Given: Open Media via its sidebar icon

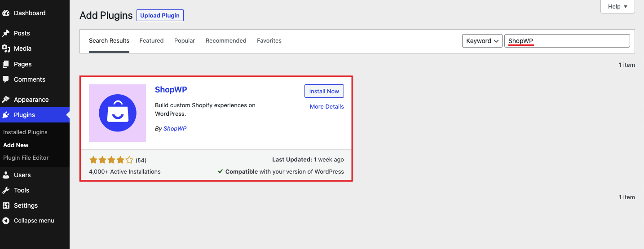Looking at the screenshot, I should (6, 48).
